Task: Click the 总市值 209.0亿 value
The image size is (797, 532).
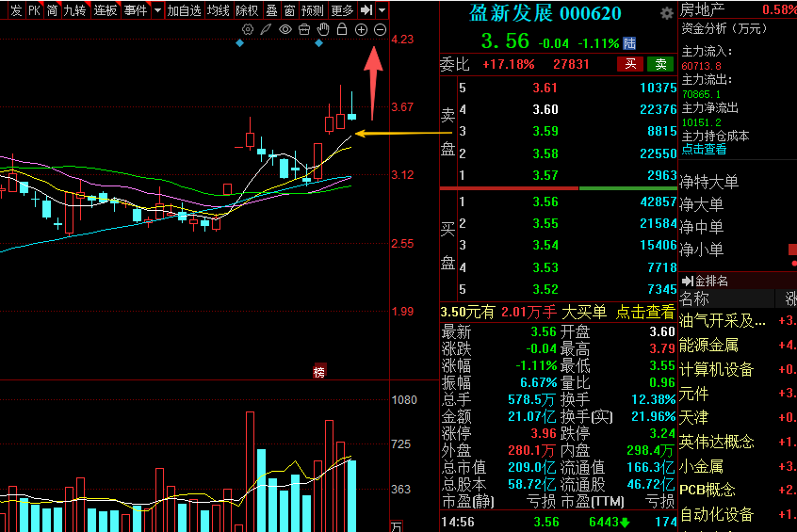Action: 532,467
